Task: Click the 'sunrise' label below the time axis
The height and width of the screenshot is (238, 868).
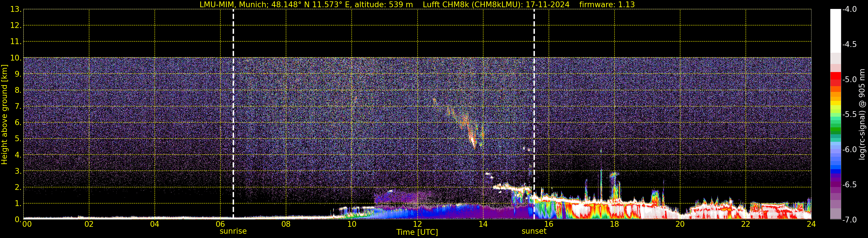Action: (233, 231)
